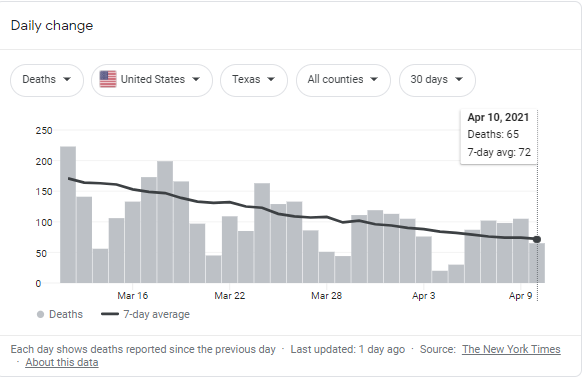
Task: Click the 250 y-axis label
Action: (44, 131)
